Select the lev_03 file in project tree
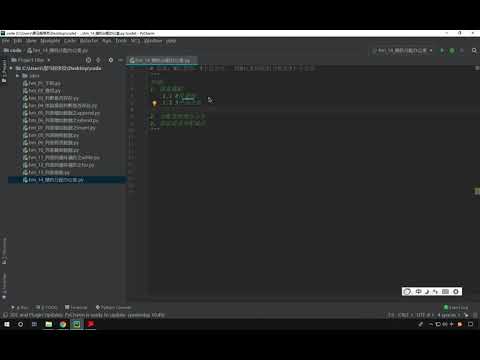Viewport: 480px width, 360px height. coord(51,98)
